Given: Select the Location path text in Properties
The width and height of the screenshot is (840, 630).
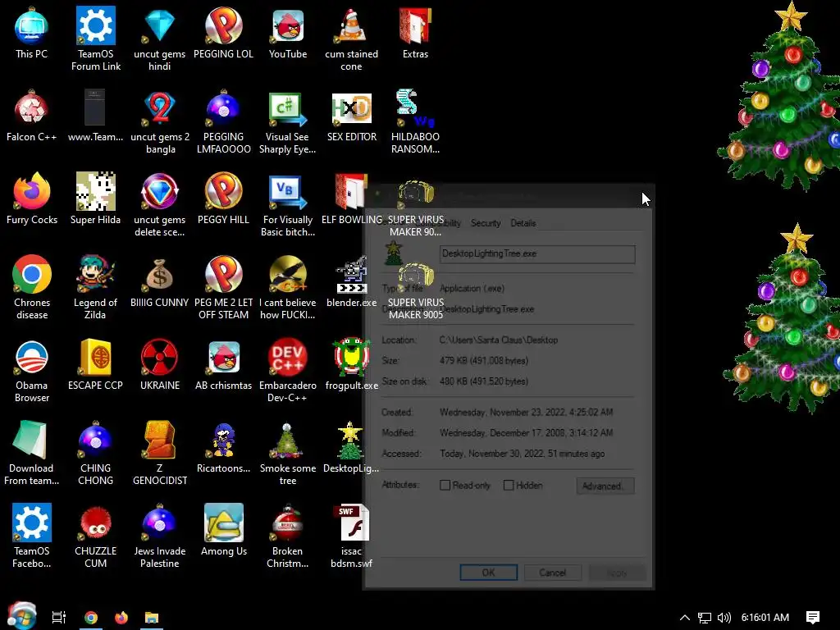Looking at the screenshot, I should 499,340.
